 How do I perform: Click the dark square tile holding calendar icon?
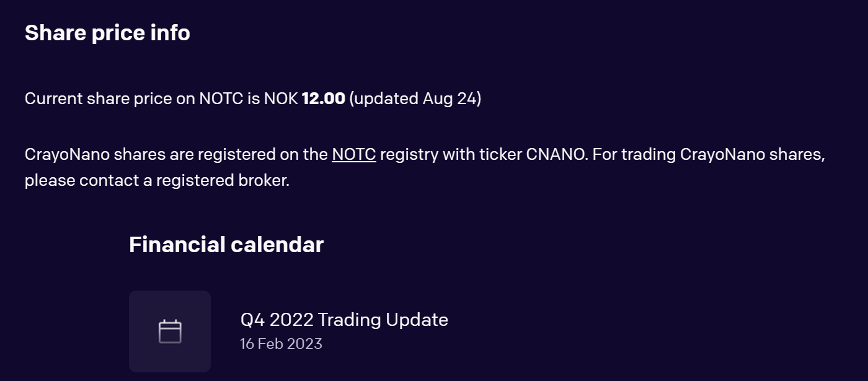click(170, 331)
